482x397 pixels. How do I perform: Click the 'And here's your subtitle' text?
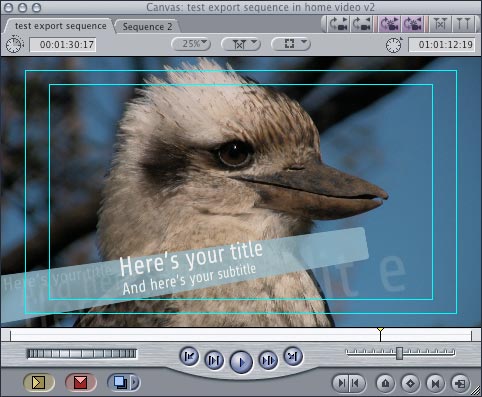click(189, 279)
